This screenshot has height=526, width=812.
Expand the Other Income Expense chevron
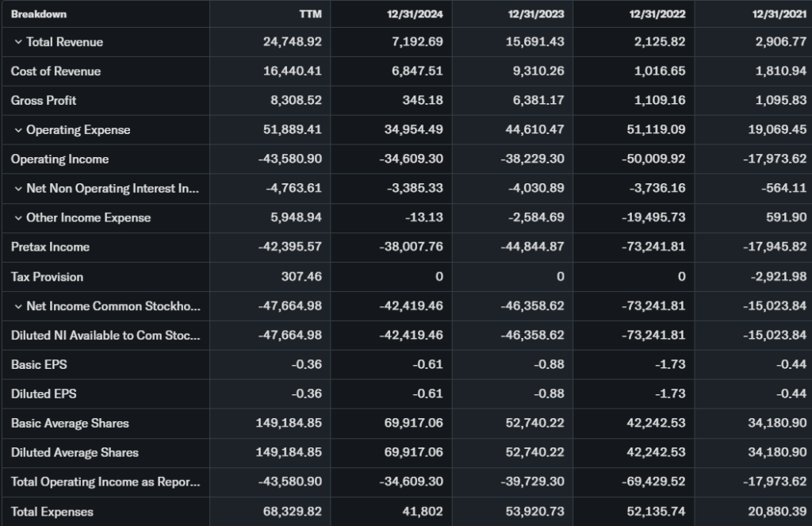pyautogui.click(x=18, y=218)
